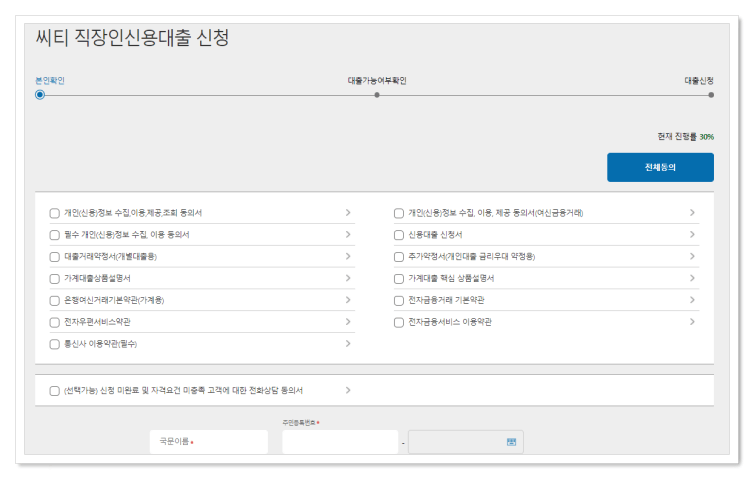Check 개인(신용)정보 동의서(여신금융거래) checkbox
The image size is (754, 479).
[x=399, y=213]
